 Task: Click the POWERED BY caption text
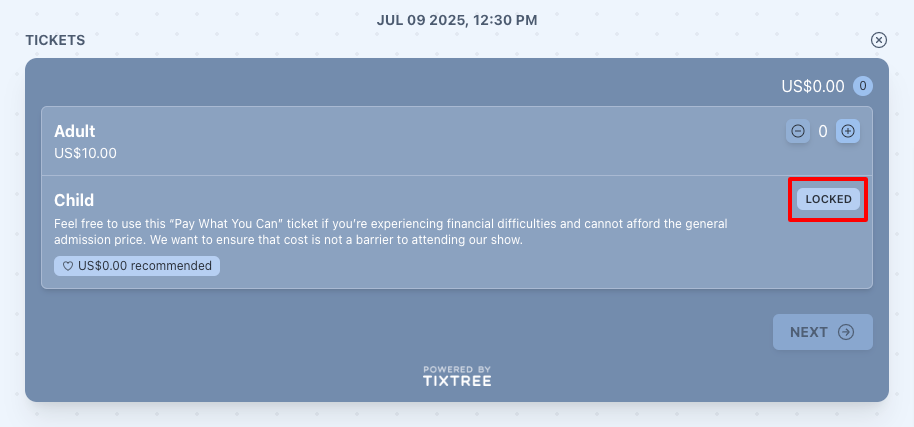pyautogui.click(x=457, y=369)
